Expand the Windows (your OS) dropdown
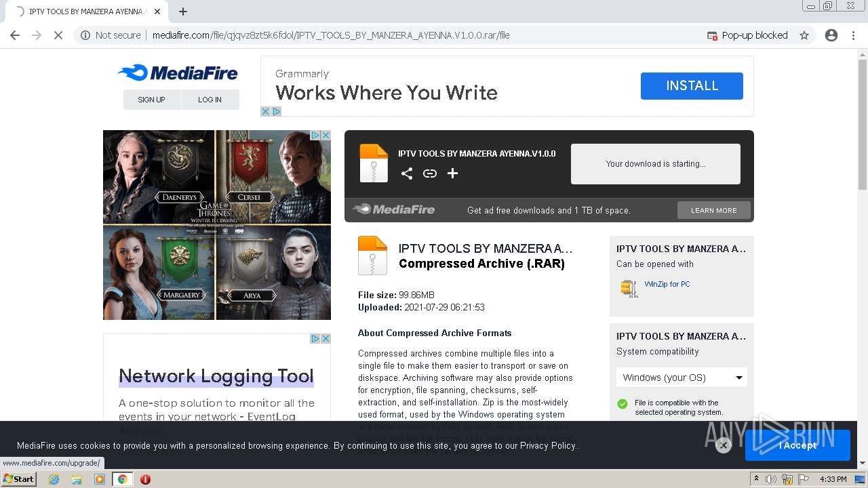Screen dimensions: 868x488 pyautogui.click(x=682, y=378)
